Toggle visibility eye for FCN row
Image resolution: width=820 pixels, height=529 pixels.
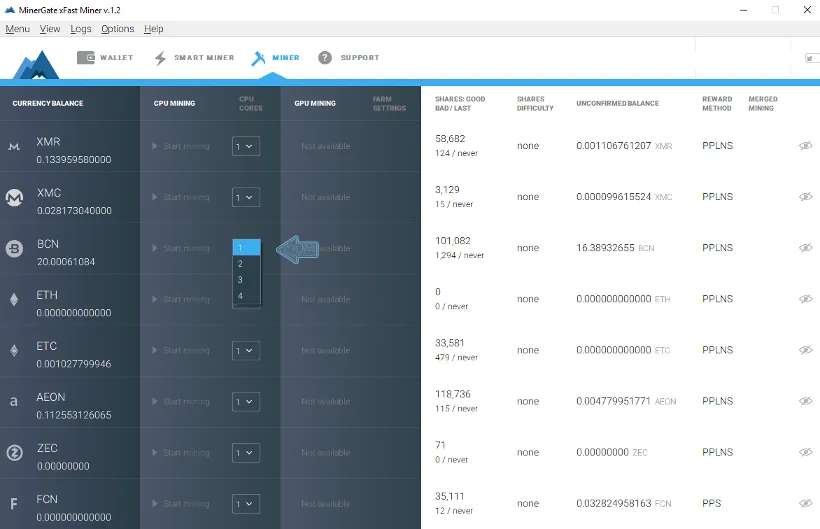coord(805,503)
